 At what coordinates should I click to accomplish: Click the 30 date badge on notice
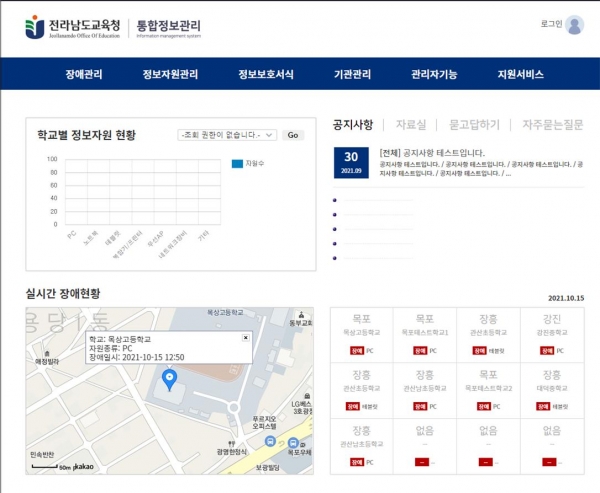coord(351,163)
